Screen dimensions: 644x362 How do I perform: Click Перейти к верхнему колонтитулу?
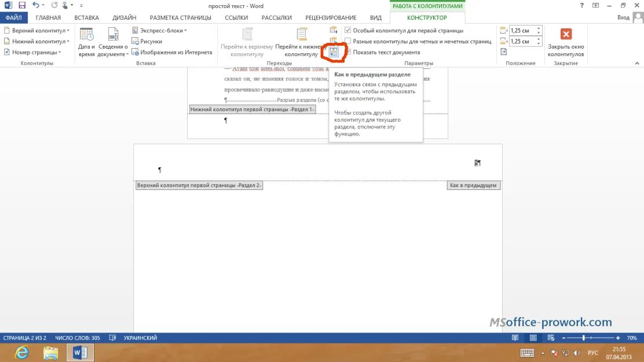[x=247, y=42]
